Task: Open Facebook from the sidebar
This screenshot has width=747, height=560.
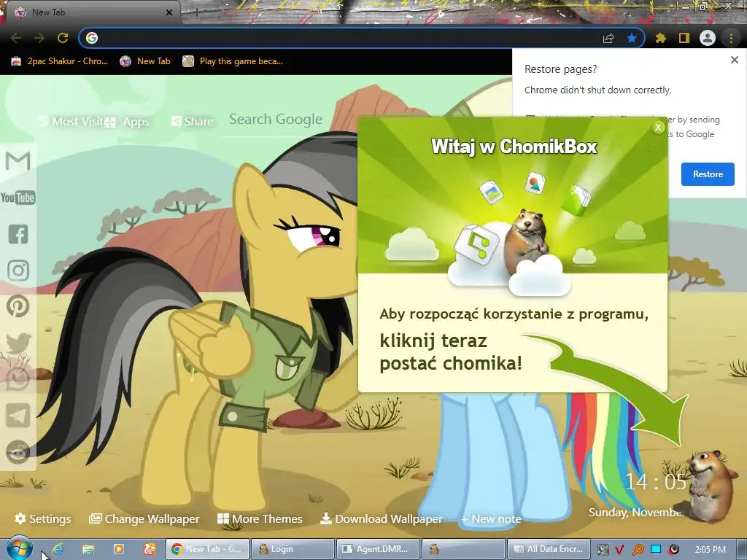Action: tap(18, 234)
